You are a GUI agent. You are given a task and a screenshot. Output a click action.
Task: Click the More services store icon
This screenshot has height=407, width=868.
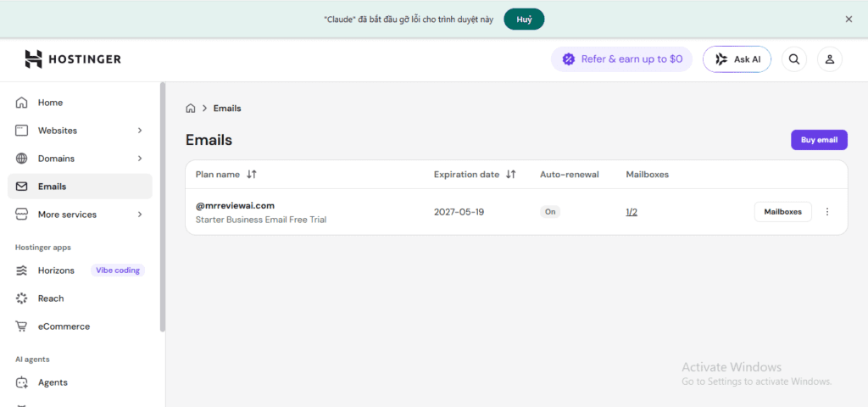[21, 215]
